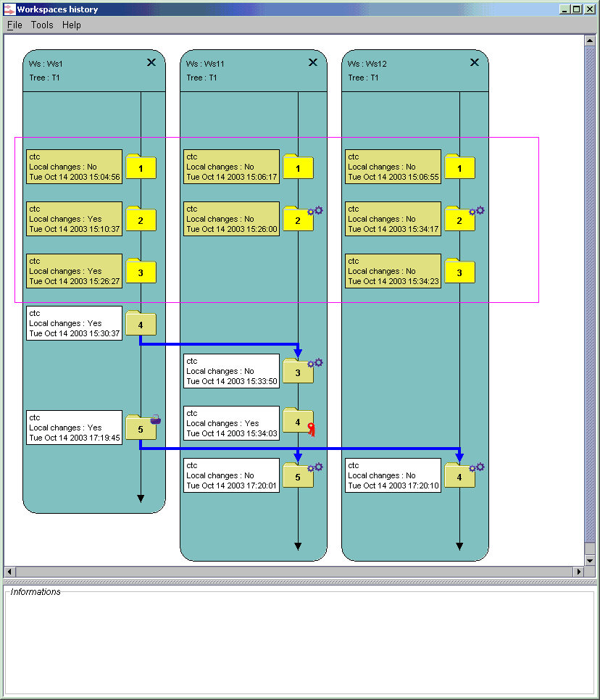Select folder 1 in workspace Ws1
This screenshot has height=700, width=600.
[x=141, y=167]
